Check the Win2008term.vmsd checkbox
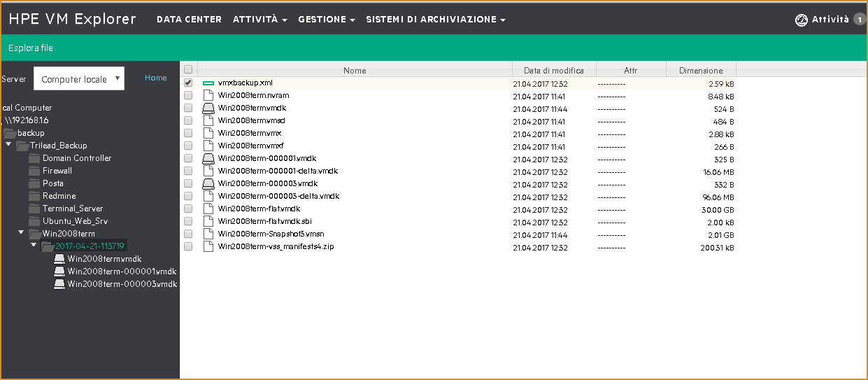Viewport: 868px width, 380px height. coord(187,120)
